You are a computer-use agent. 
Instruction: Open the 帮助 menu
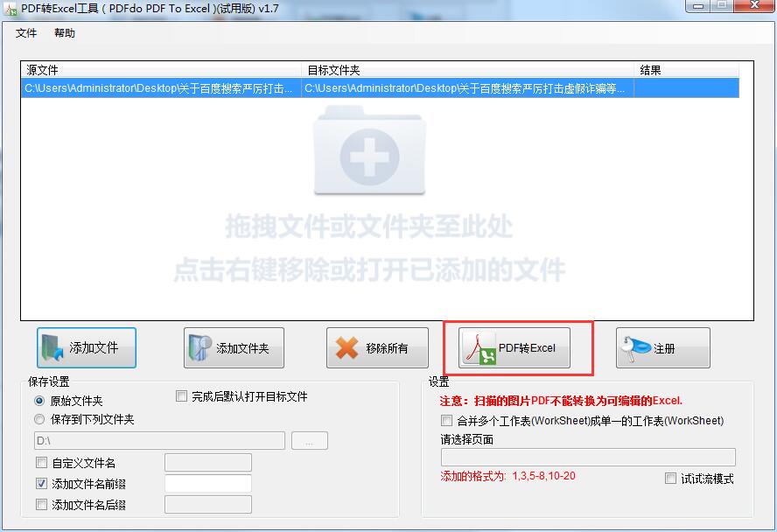click(x=65, y=33)
